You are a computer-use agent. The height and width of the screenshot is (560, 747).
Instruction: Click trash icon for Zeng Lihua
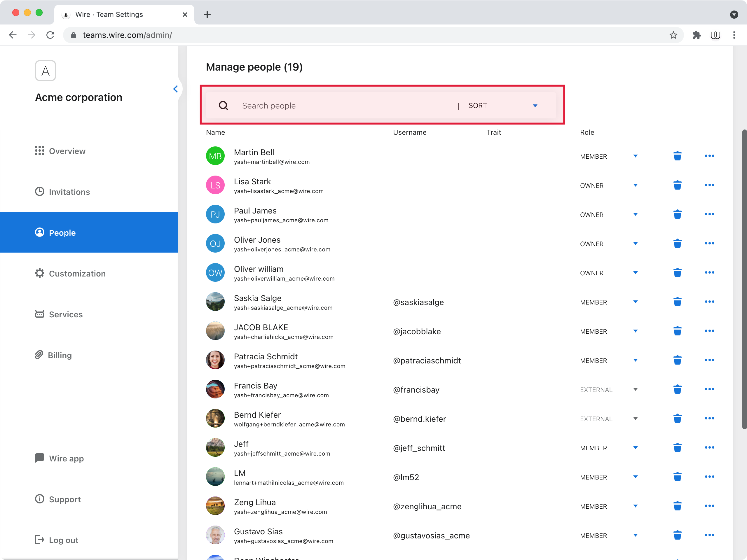pos(677,506)
